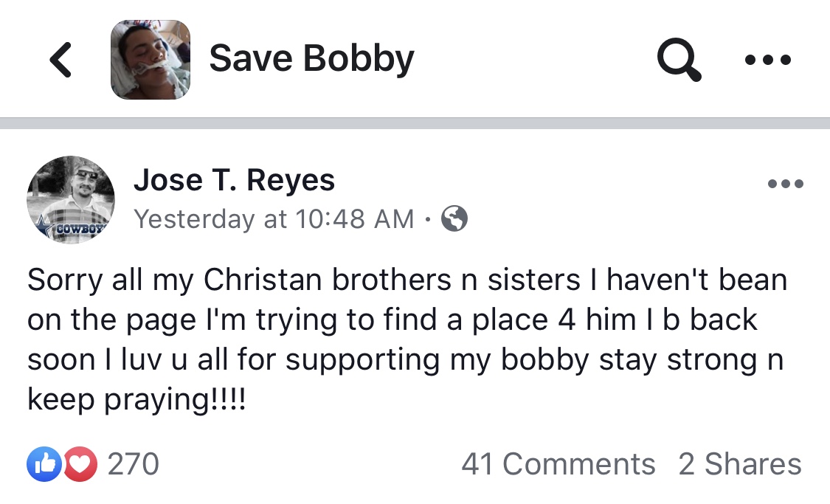Open Jose T. Reyes profile name
The image size is (830, 504).
click(234, 180)
